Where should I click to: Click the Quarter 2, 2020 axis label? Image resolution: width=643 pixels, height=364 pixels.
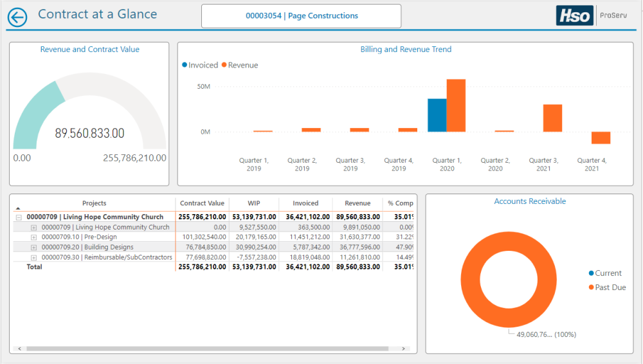point(495,165)
